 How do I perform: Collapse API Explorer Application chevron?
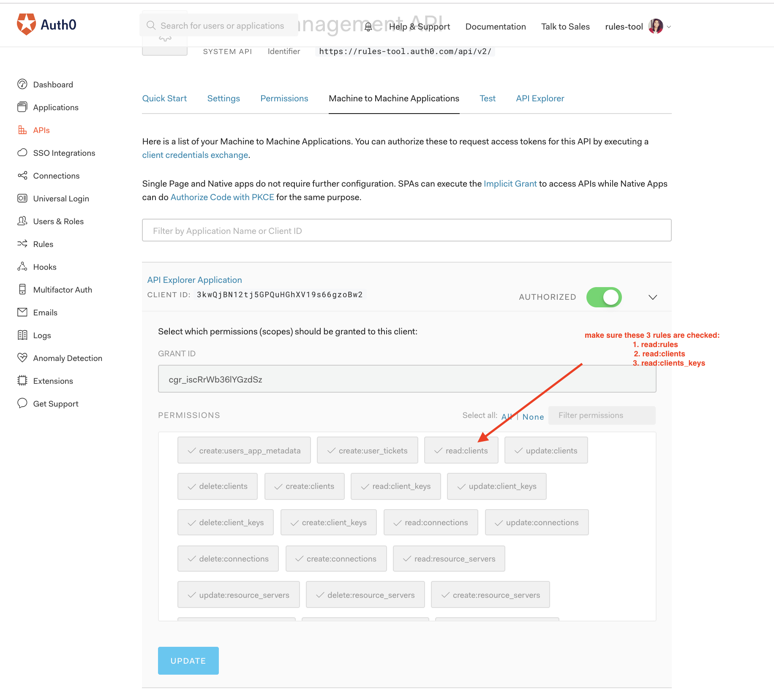click(653, 297)
